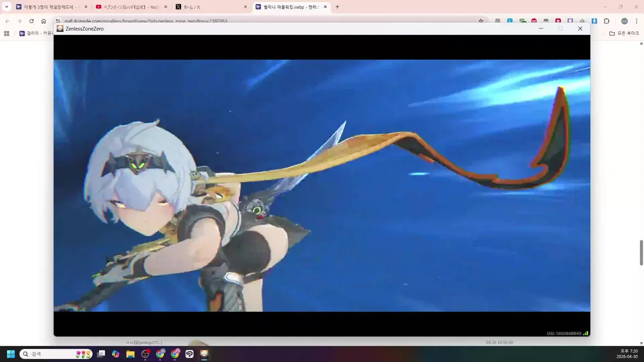644x362 pixels.
Task: Open the Chrome apps grid icon
Action: 7,34
